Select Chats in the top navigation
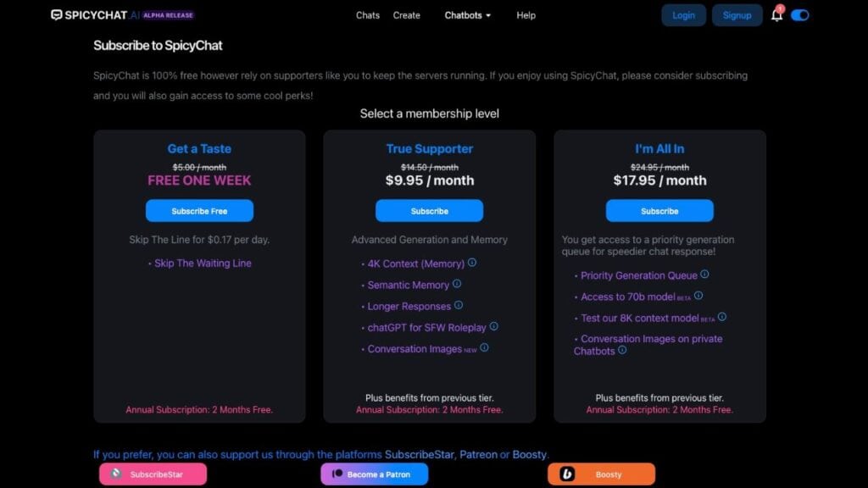The image size is (868, 488). (367, 15)
